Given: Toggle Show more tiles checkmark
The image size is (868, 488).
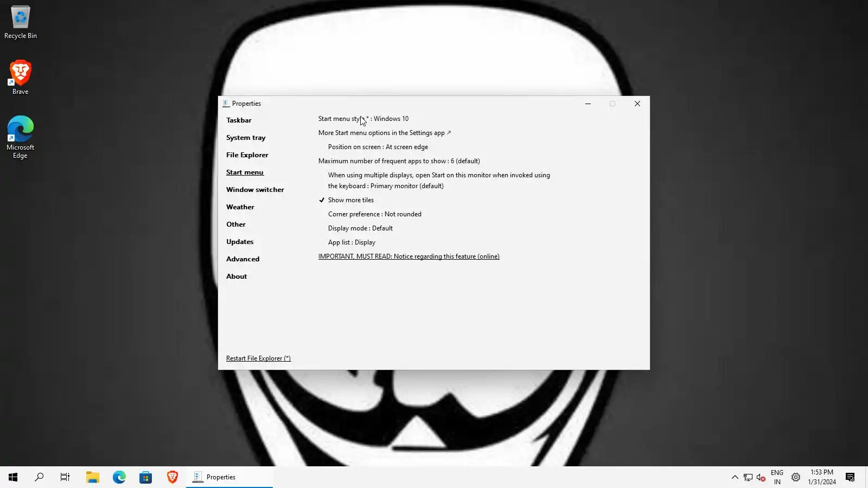Looking at the screenshot, I should coord(346,200).
